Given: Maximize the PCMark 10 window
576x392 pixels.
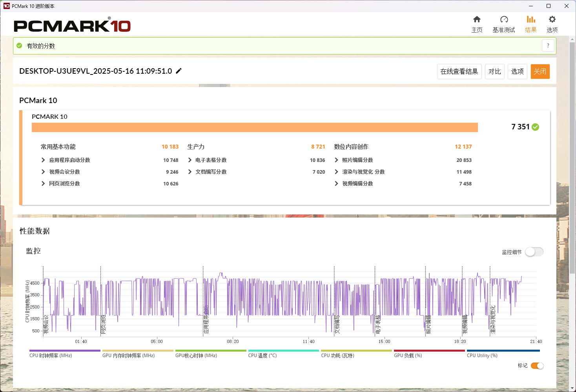Looking at the screenshot, I should tap(549, 6).
